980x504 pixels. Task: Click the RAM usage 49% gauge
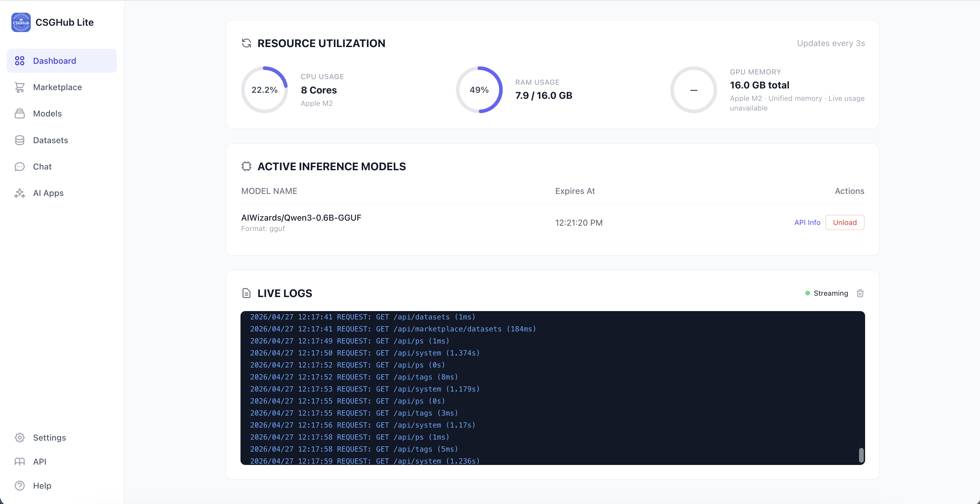(479, 90)
